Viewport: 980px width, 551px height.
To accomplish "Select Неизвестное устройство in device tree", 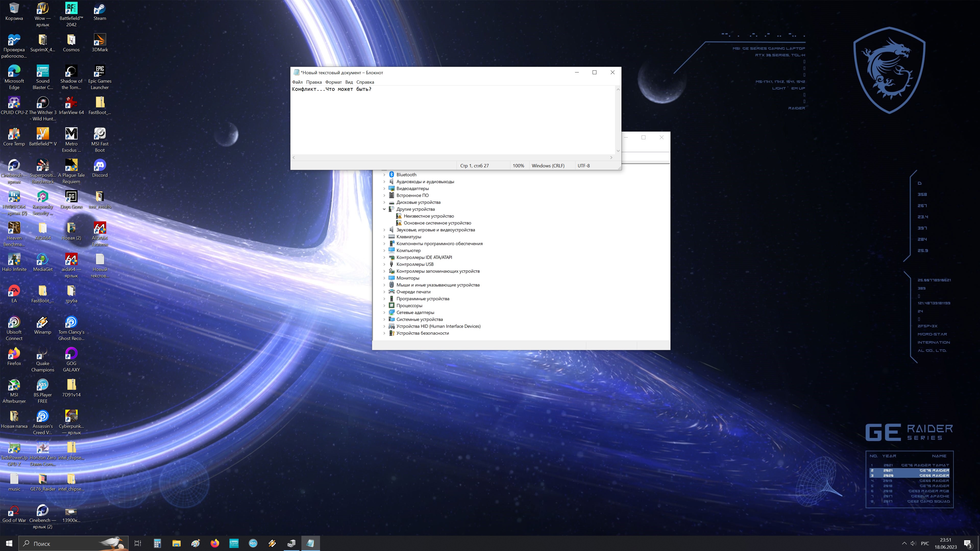I will pyautogui.click(x=428, y=216).
